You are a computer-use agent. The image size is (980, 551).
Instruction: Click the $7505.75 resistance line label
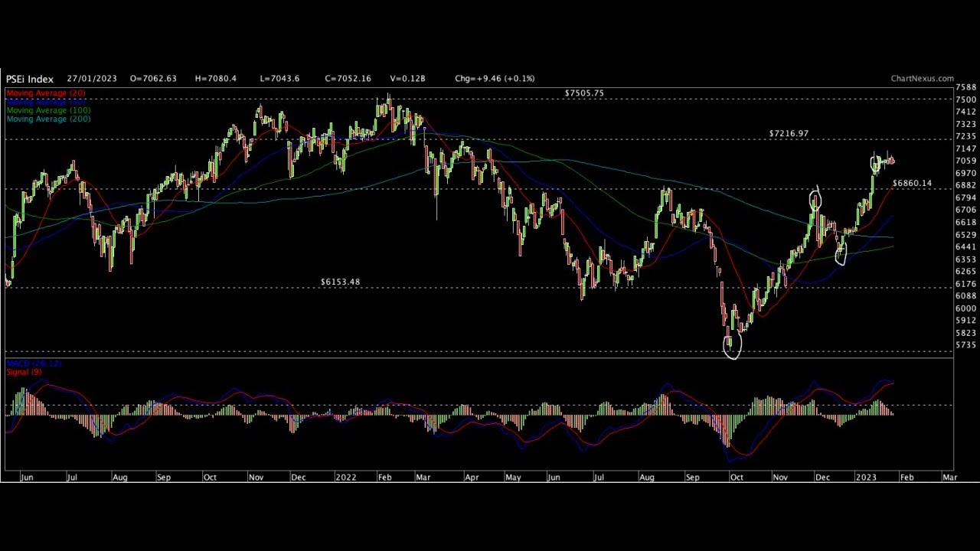click(584, 93)
